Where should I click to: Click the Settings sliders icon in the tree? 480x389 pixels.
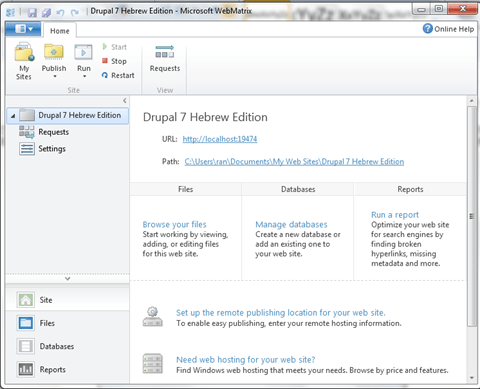point(27,149)
